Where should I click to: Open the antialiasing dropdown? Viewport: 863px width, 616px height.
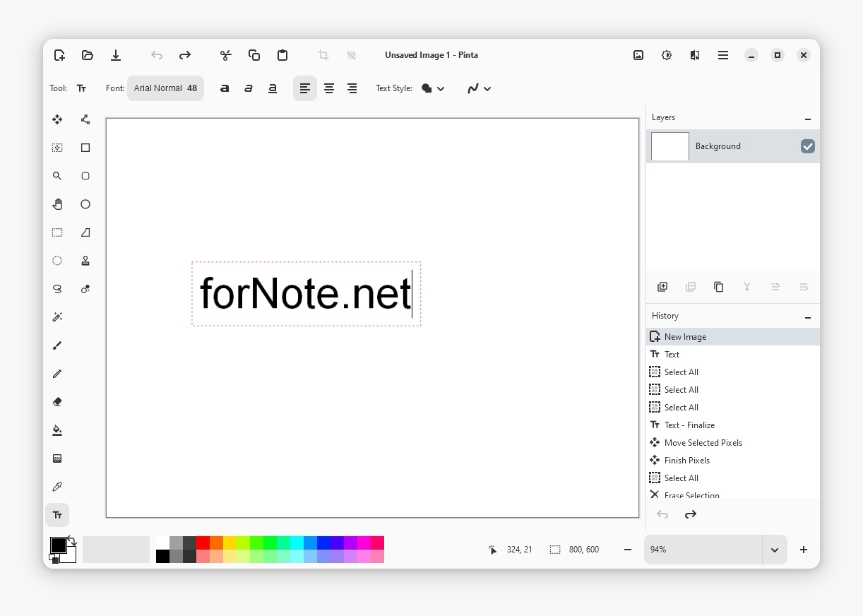point(480,88)
